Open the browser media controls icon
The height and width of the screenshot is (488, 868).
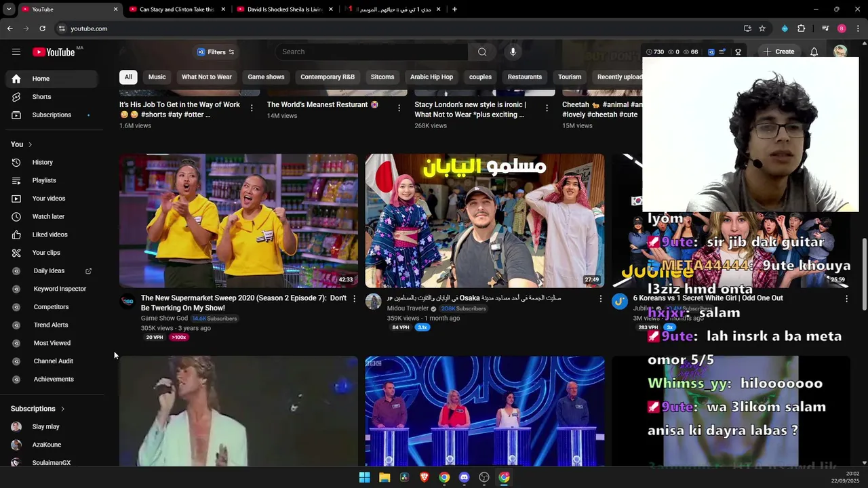click(x=825, y=28)
